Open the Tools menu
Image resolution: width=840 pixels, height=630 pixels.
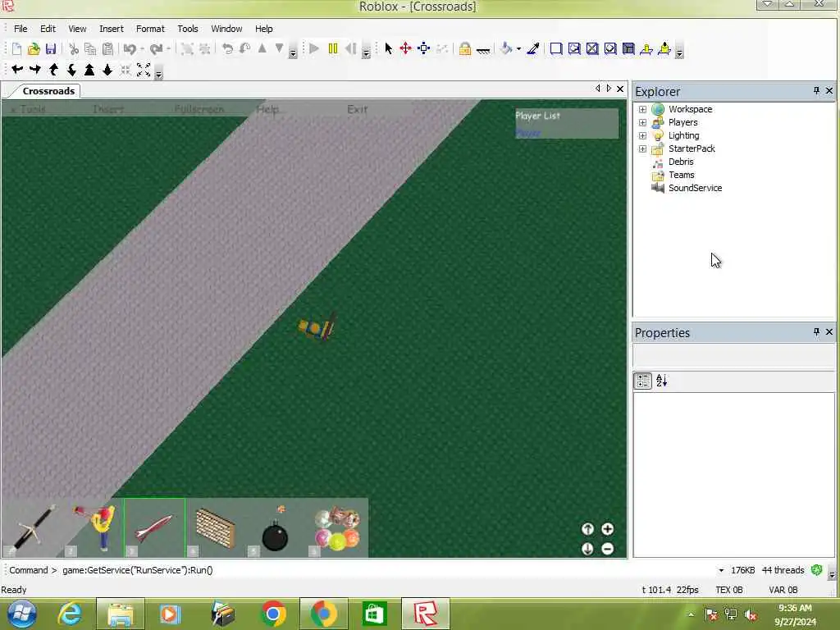click(x=188, y=29)
